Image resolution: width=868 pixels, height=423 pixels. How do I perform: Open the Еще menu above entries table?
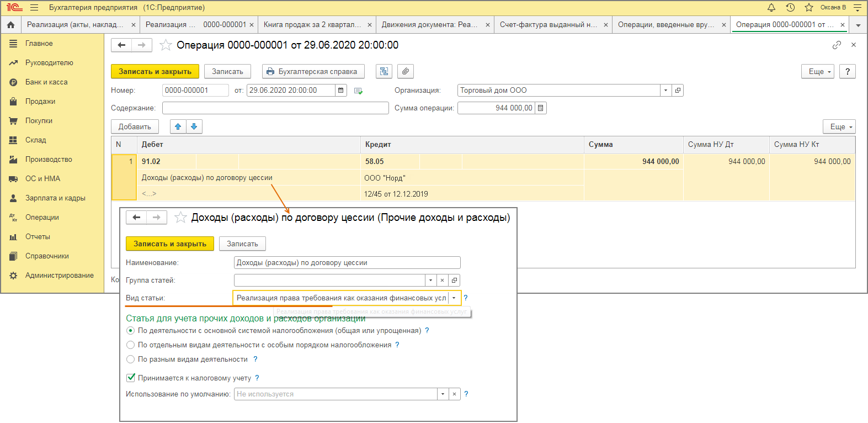point(839,126)
